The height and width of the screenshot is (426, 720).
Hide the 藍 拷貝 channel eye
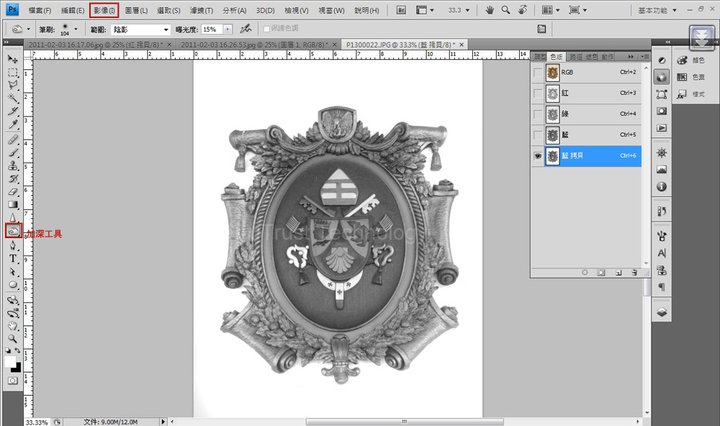coord(537,156)
